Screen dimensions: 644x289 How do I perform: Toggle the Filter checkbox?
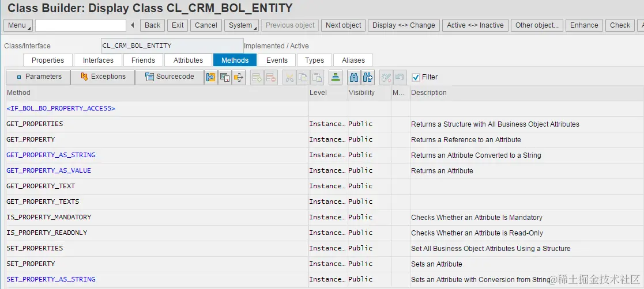pos(416,77)
